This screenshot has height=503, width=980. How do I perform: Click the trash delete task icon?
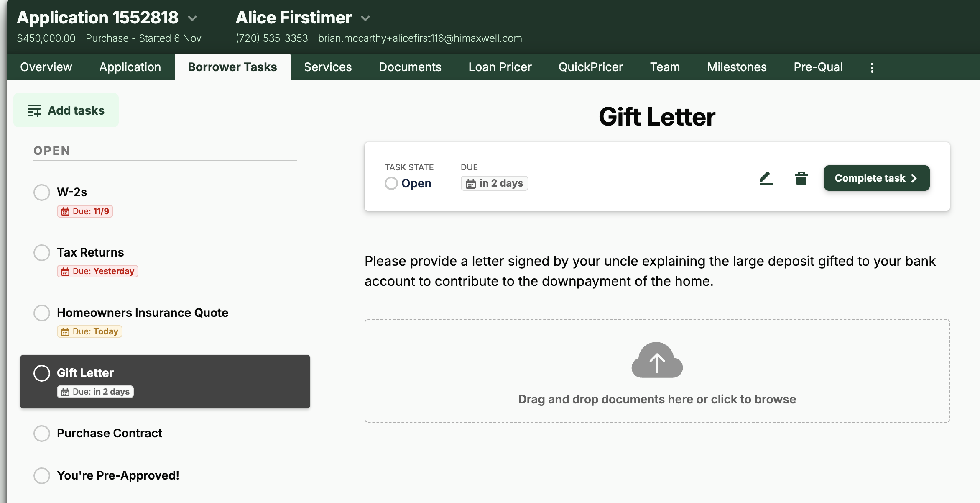[801, 178]
